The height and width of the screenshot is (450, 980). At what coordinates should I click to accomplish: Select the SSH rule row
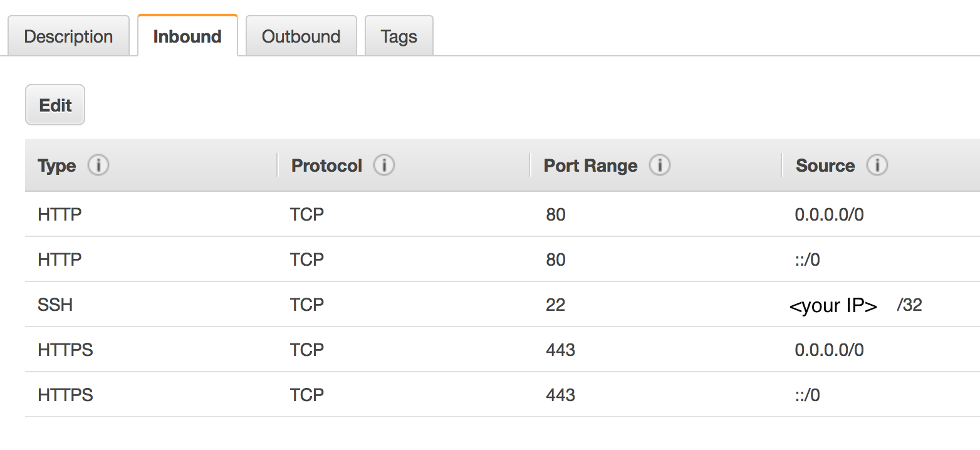[503, 305]
